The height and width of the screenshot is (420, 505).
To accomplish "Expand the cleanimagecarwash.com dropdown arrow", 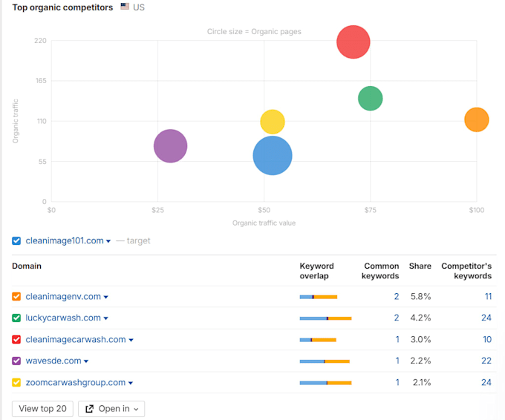I will (x=131, y=340).
